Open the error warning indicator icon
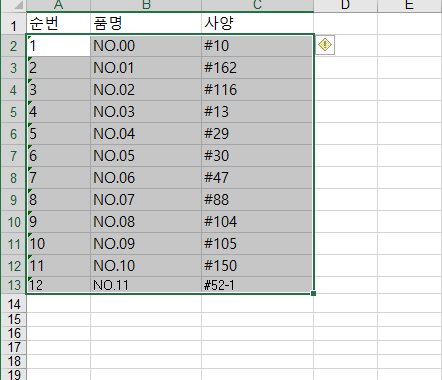Image resolution: width=442 pixels, height=380 pixels. [325, 45]
